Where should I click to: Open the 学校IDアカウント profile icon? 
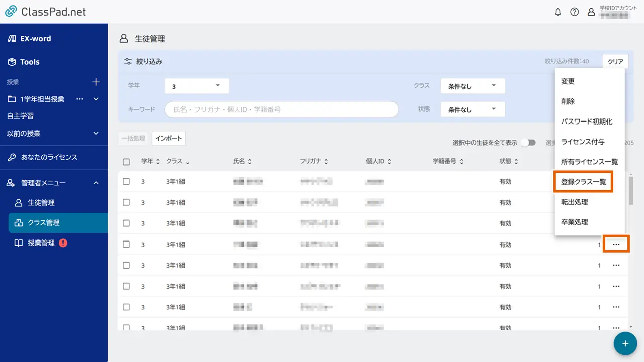(591, 12)
